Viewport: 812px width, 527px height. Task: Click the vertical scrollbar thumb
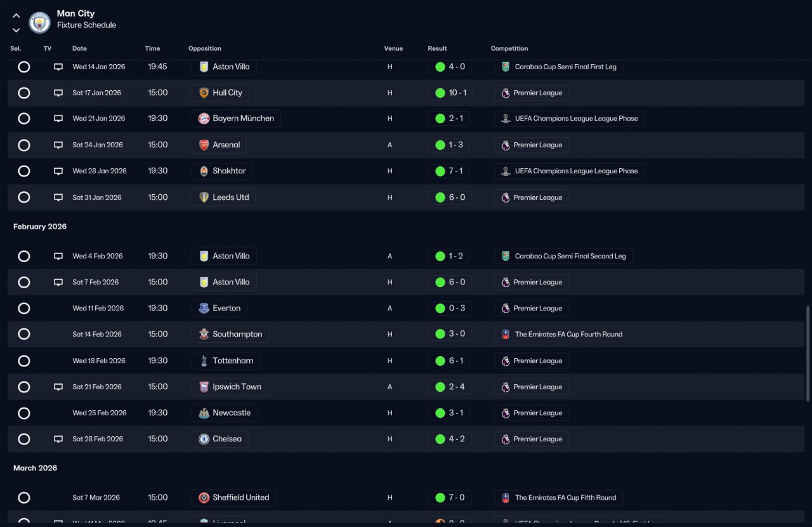[x=808, y=353]
